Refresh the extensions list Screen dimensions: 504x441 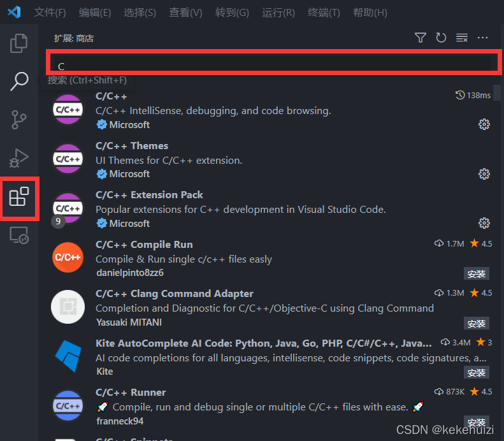coord(441,38)
